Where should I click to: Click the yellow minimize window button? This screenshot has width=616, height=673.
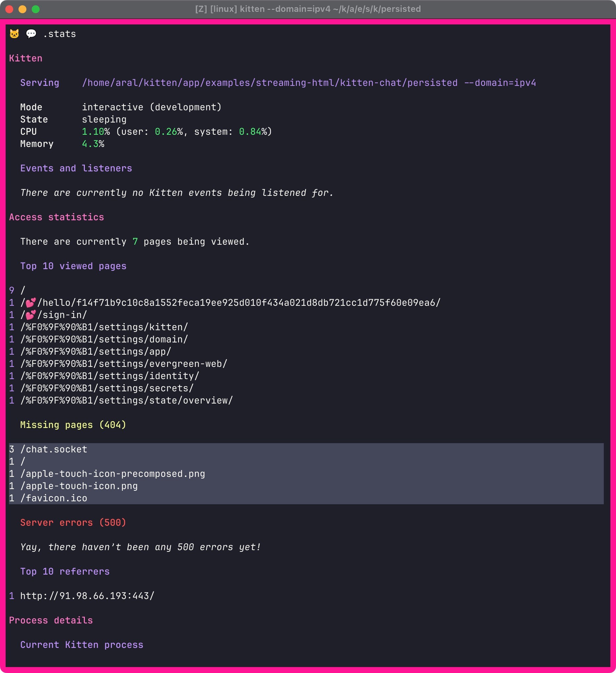tap(22, 9)
